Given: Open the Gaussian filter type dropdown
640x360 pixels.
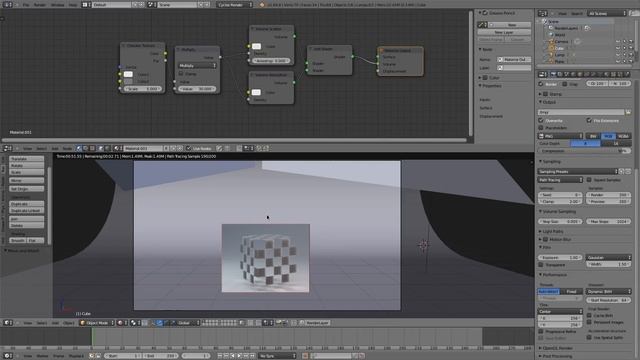Looking at the screenshot, I should click(x=609, y=258).
